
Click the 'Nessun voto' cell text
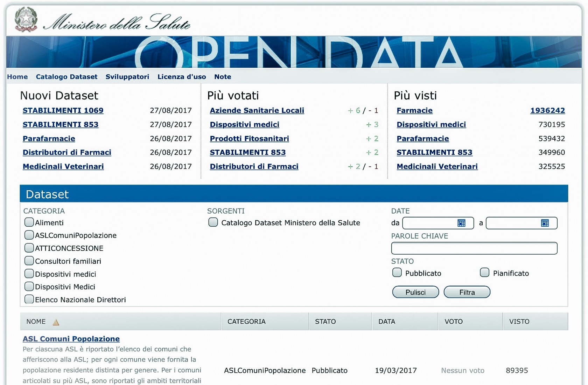pos(463,371)
